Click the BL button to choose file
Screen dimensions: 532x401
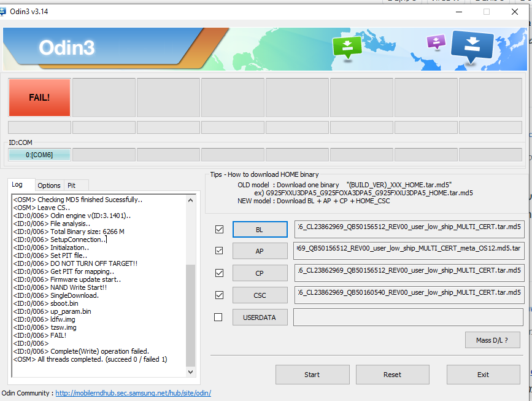(260, 230)
